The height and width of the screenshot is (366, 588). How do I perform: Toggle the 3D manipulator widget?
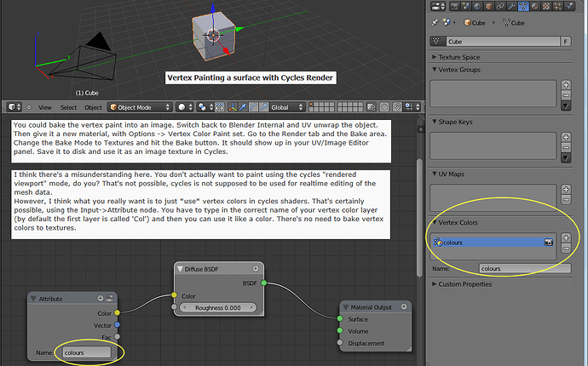233,107
